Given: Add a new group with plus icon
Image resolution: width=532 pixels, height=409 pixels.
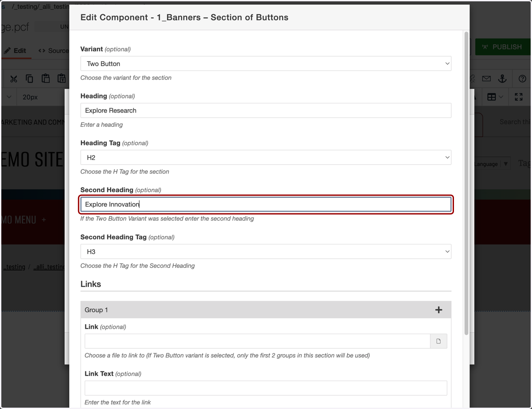Looking at the screenshot, I should (x=438, y=310).
